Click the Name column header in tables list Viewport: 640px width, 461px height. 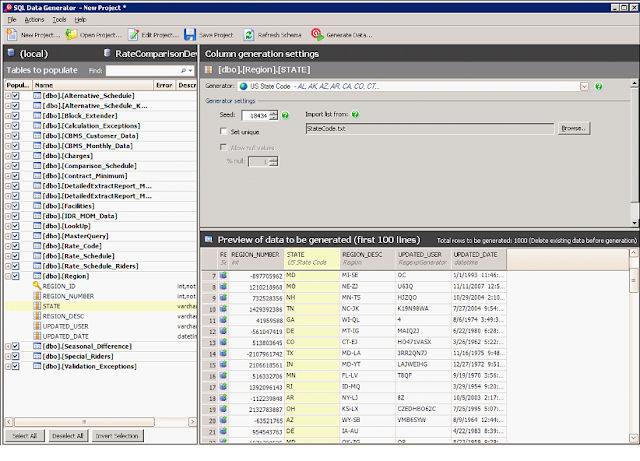[93, 85]
